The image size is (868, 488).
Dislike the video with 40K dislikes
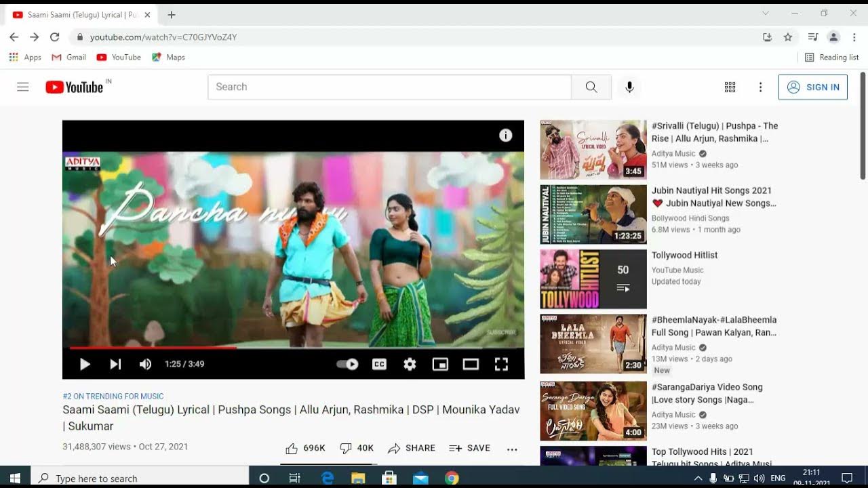[x=357, y=448]
